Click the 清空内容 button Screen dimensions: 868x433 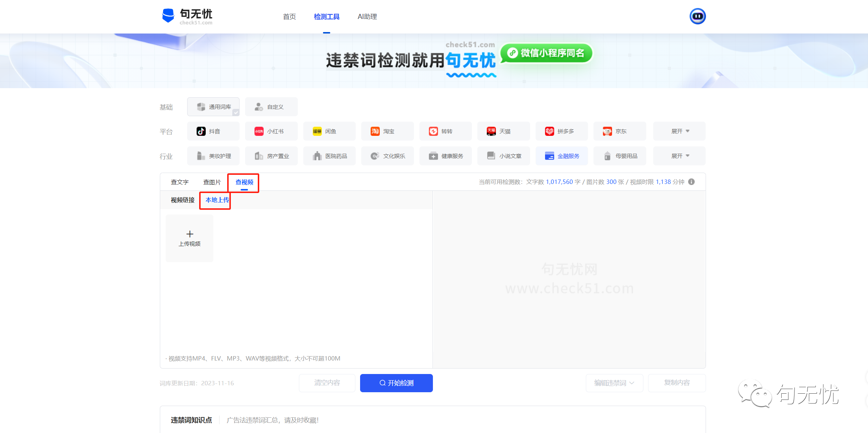(x=327, y=383)
